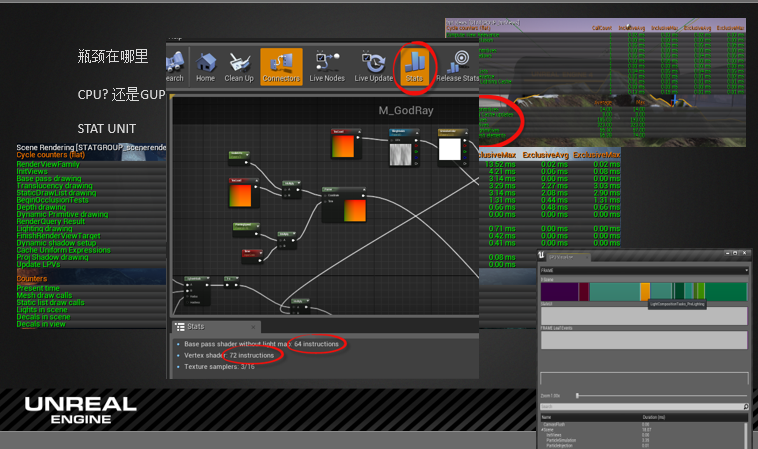Click the 'Lighting drawing' stat row
758x449 pixels.
click(44, 229)
